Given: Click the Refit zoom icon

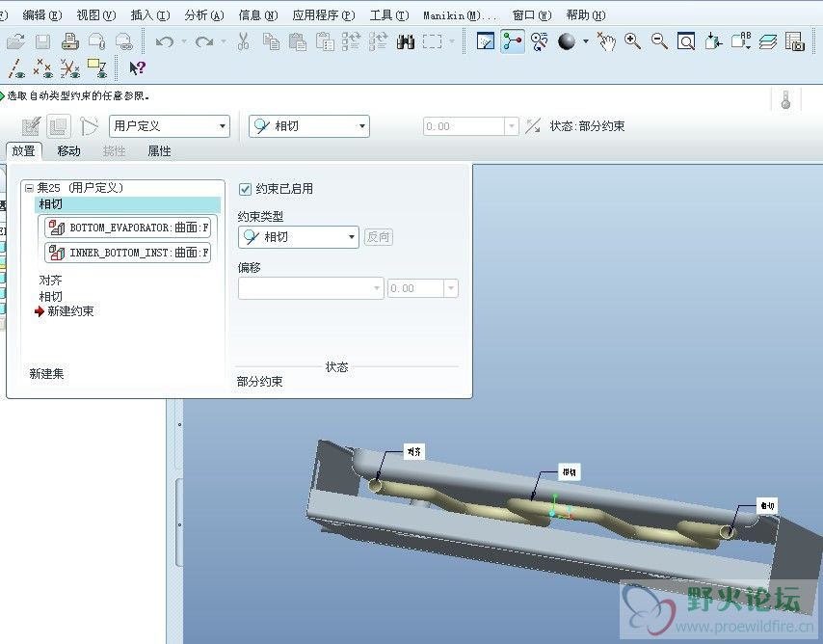Looking at the screenshot, I should (686, 41).
